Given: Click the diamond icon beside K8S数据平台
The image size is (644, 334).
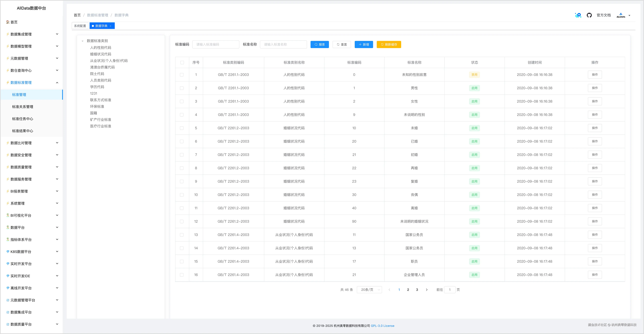Looking at the screenshot, I should 8,252.
